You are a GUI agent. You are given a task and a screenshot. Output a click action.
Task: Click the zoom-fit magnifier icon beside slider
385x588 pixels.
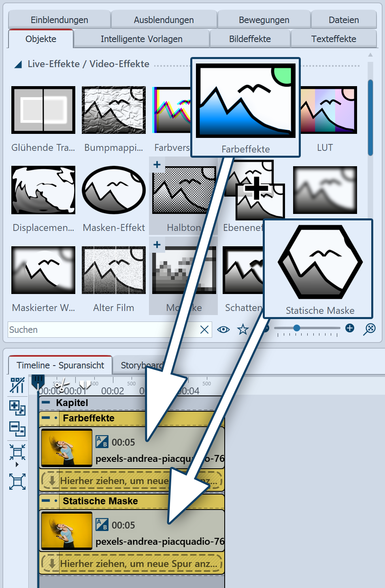369,329
